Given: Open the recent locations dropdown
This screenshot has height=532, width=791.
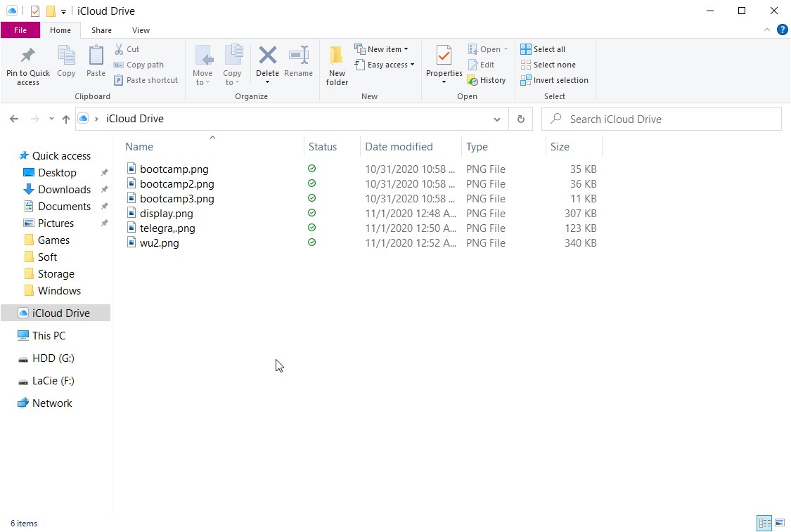Looking at the screenshot, I should pos(51,119).
